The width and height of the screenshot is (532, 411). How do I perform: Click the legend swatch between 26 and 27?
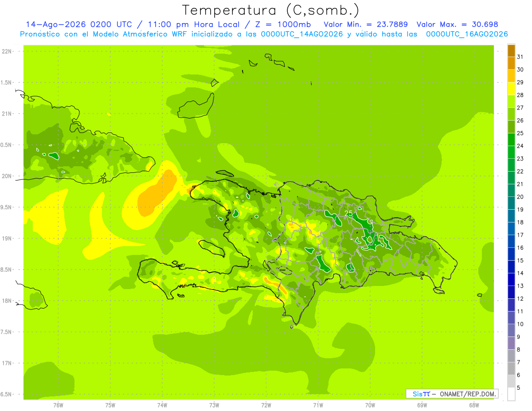click(511, 114)
